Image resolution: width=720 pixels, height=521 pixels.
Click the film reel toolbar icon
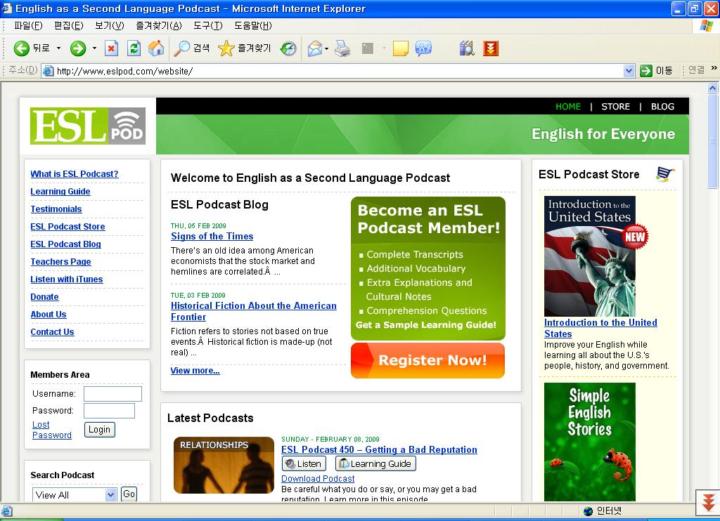[467, 48]
